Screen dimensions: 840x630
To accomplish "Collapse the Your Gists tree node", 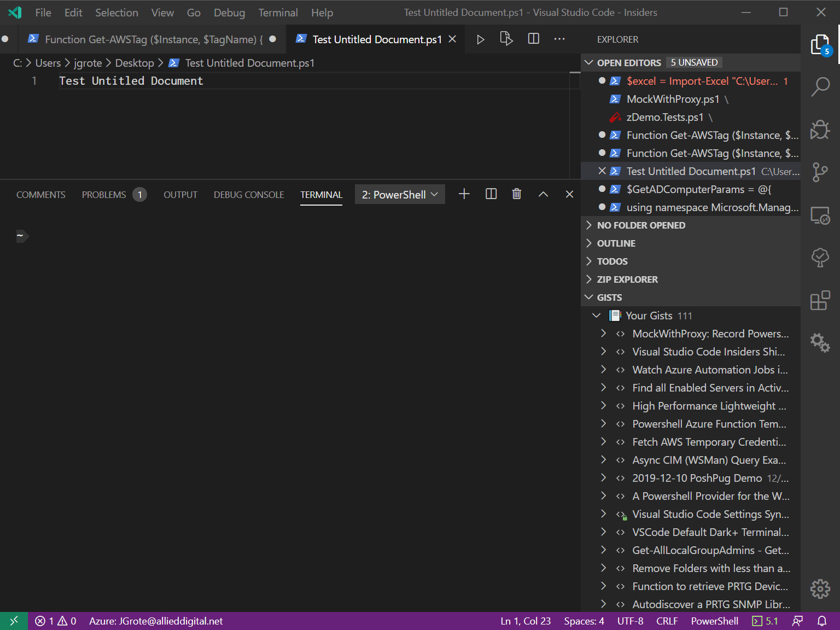I will (x=597, y=316).
